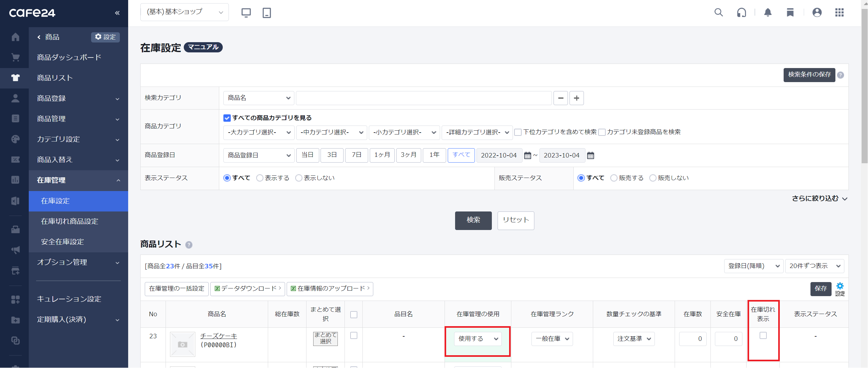Screen dimensions: 868x368
Task: Open the search magnifier in header
Action: click(x=718, y=13)
